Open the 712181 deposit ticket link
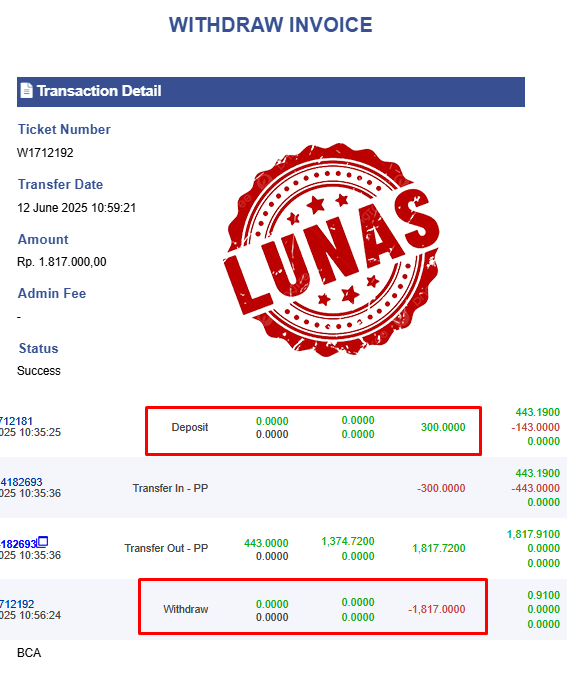Image resolution: width=567 pixels, height=682 pixels. [16, 421]
